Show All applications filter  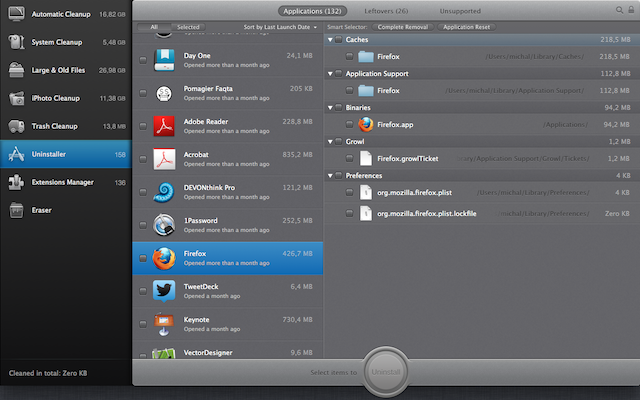click(x=154, y=27)
